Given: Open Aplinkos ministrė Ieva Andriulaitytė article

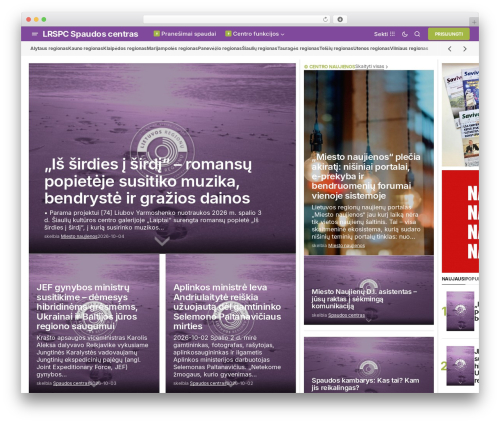Looking at the screenshot, I should pyautogui.click(x=227, y=307).
